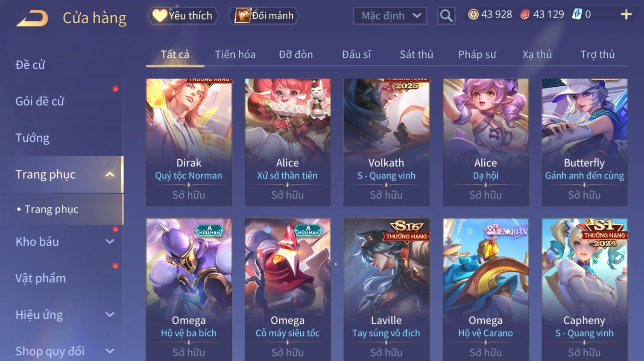Switch to the Pháp sư tab
This screenshot has height=361, width=644.
pyautogui.click(x=477, y=55)
